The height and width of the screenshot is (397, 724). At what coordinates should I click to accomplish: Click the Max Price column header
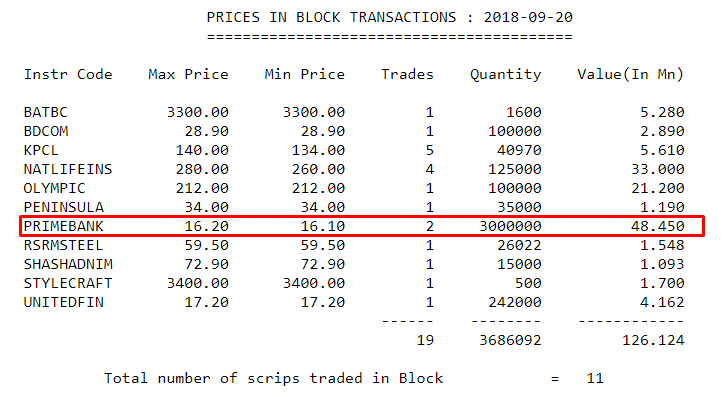188,74
